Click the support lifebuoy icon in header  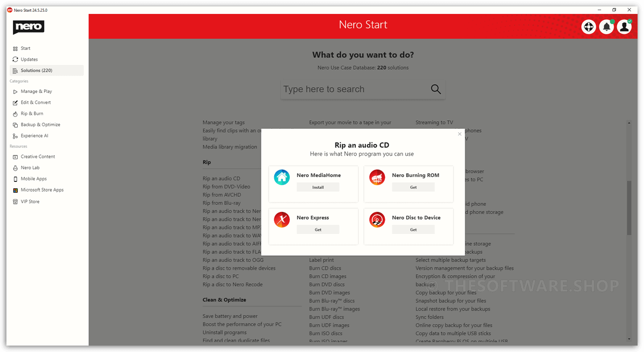[589, 27]
